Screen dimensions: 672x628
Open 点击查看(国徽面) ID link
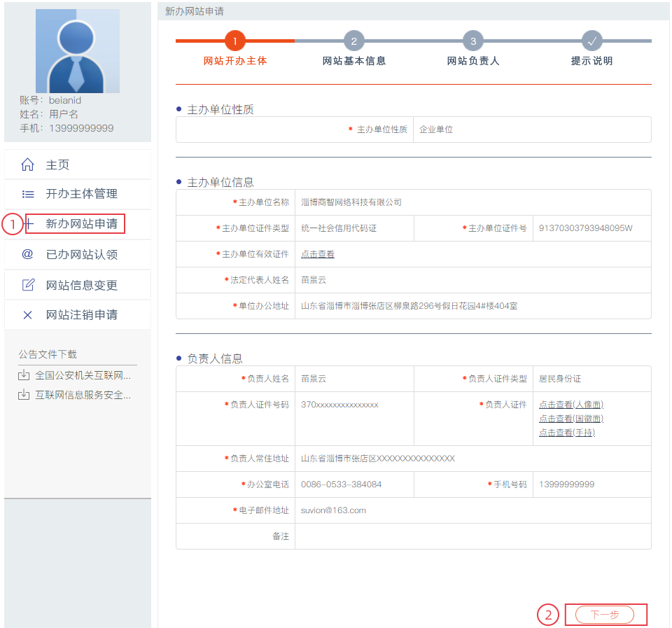point(571,419)
